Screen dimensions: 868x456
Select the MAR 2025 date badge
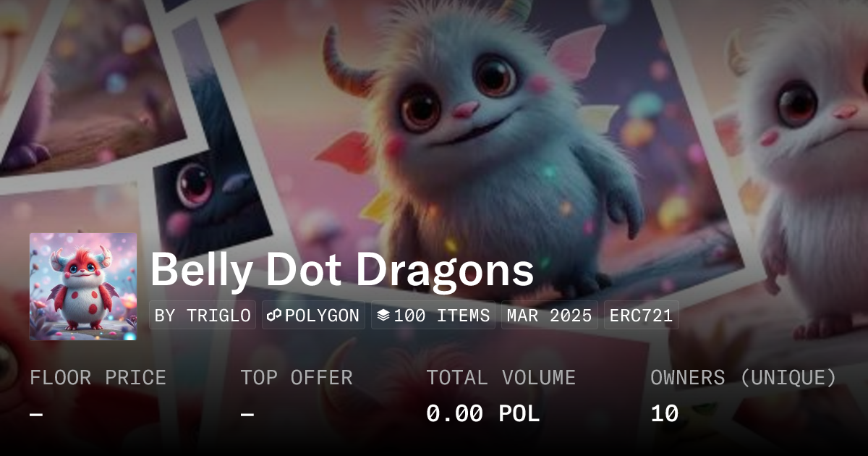click(550, 316)
